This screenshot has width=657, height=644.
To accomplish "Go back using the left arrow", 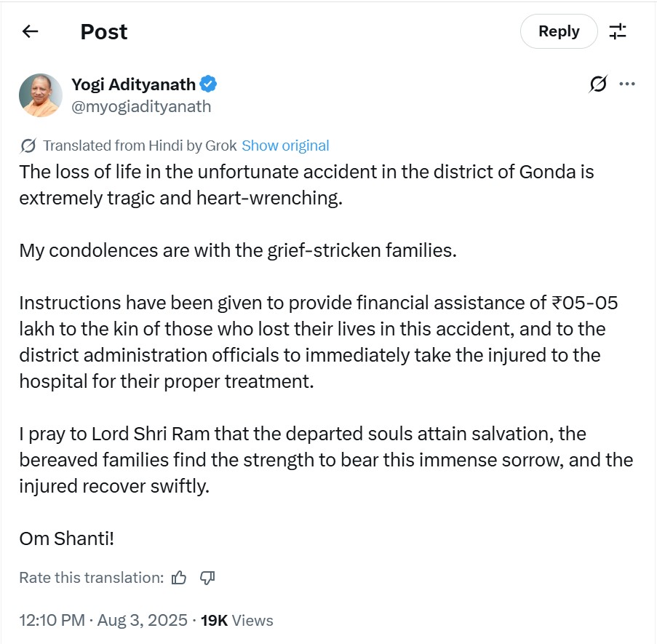I will coord(30,31).
